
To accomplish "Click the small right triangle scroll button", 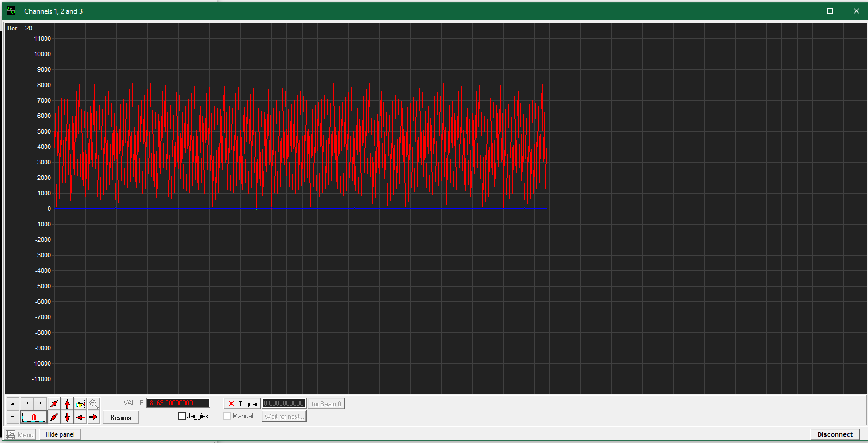I will coord(40,403).
